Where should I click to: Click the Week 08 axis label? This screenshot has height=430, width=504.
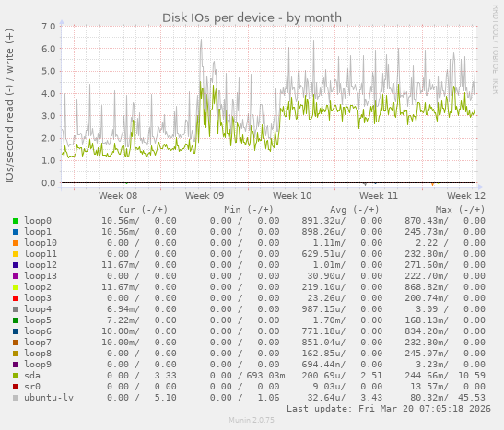(118, 196)
